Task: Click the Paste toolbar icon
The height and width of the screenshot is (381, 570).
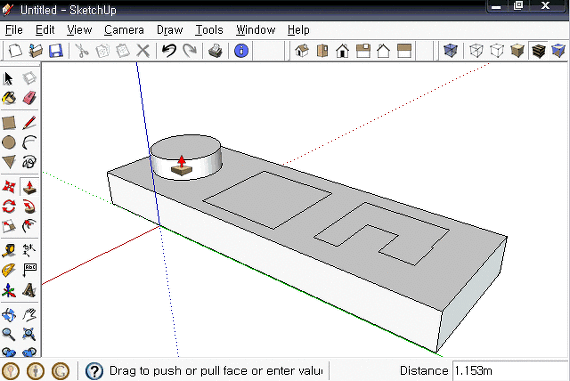Action: click(123, 51)
